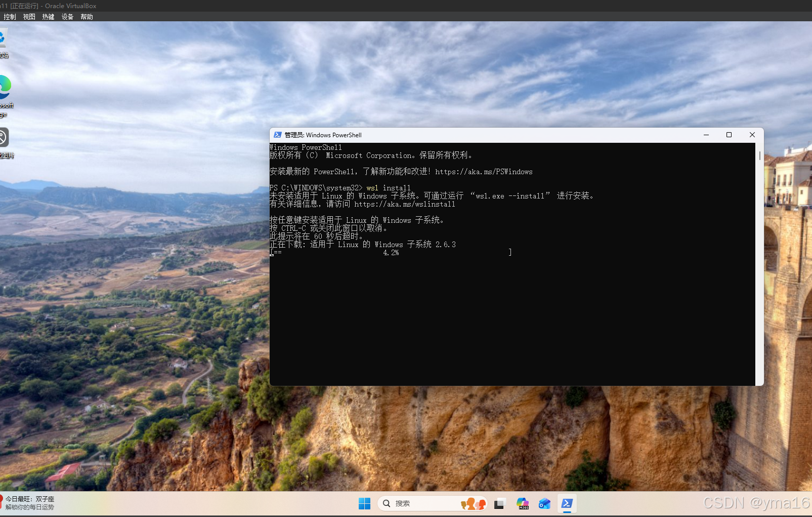The image size is (812, 517).
Task: Minimize the PowerShell window
Action: pos(706,135)
